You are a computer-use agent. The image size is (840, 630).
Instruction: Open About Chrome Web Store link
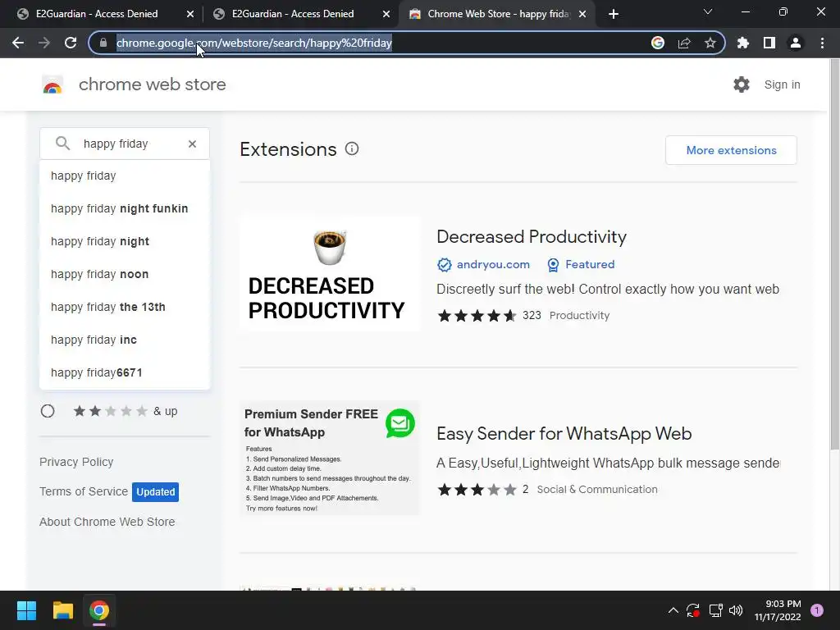107,522
